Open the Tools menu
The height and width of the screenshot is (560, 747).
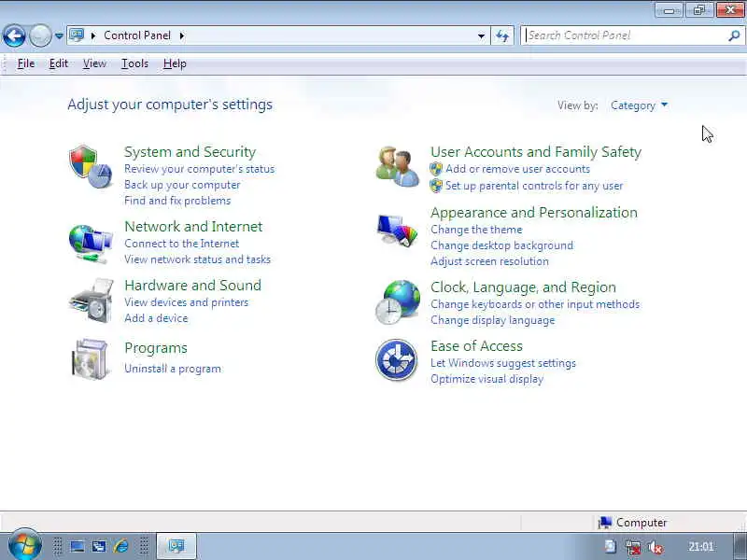134,63
